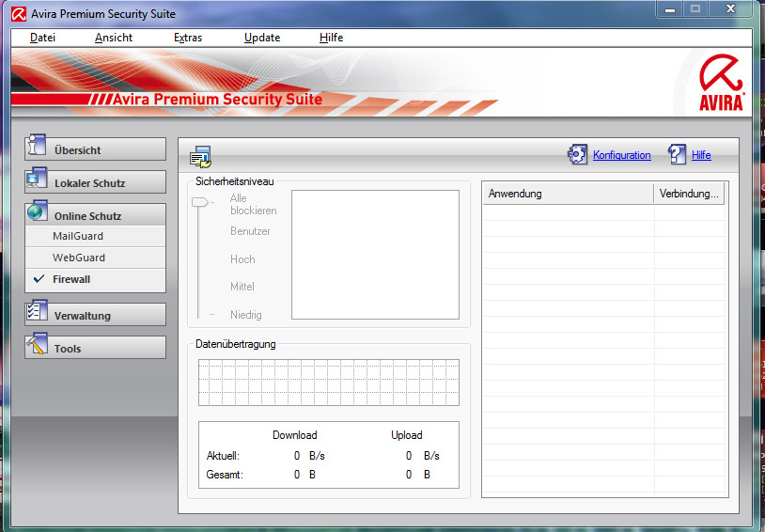The height and width of the screenshot is (532, 765).
Task: Click the Verwaltung checklist icon
Action: [37, 311]
